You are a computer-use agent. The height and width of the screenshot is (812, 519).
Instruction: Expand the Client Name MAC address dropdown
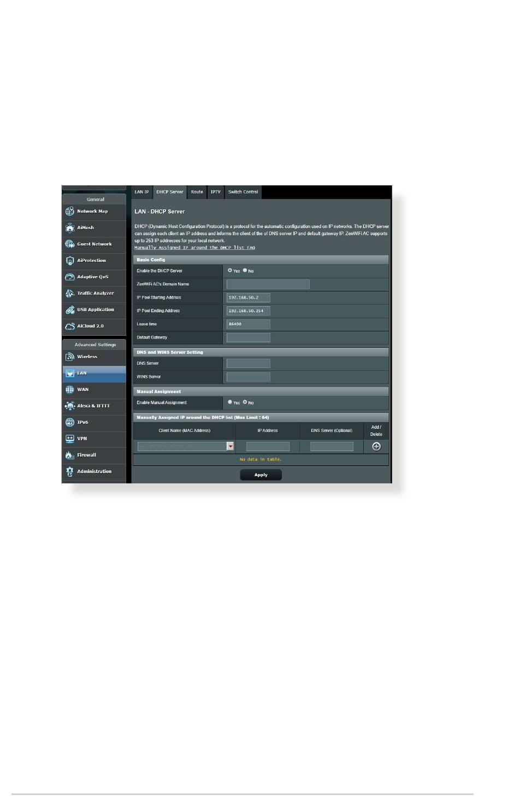[231, 446]
